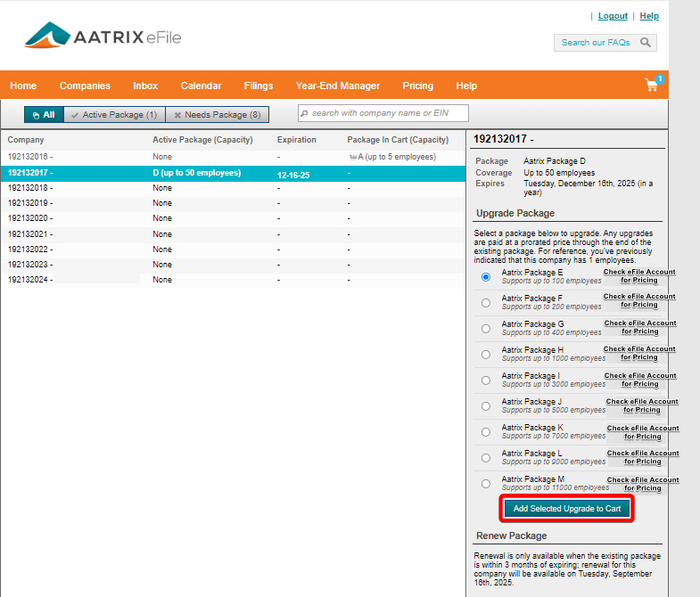Image resolution: width=700 pixels, height=597 pixels.
Task: Filter by Active Package (1) tab
Action: [115, 115]
